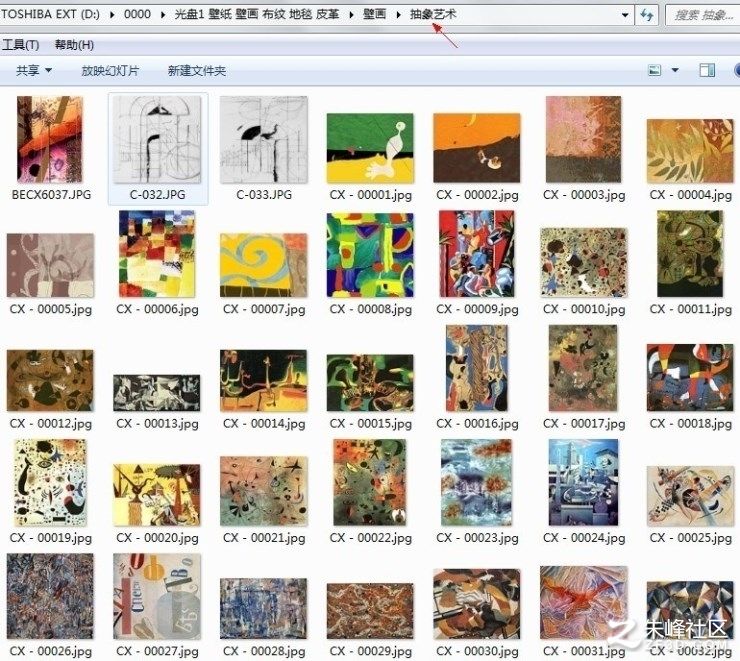740x661 pixels.
Task: Select thumbnail CX - 00001.jpg
Action: (x=370, y=148)
